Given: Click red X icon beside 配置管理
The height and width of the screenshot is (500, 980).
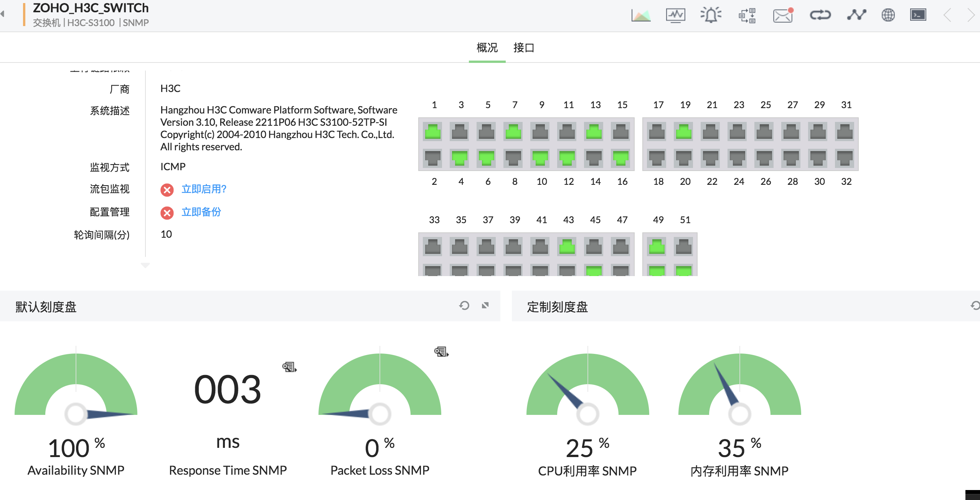Looking at the screenshot, I should coord(167,213).
